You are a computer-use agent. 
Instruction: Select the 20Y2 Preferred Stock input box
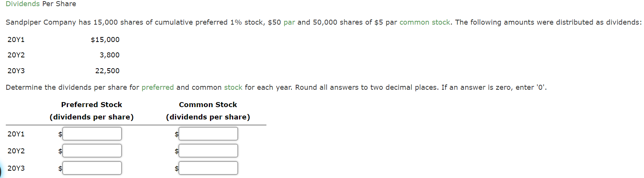point(92,151)
